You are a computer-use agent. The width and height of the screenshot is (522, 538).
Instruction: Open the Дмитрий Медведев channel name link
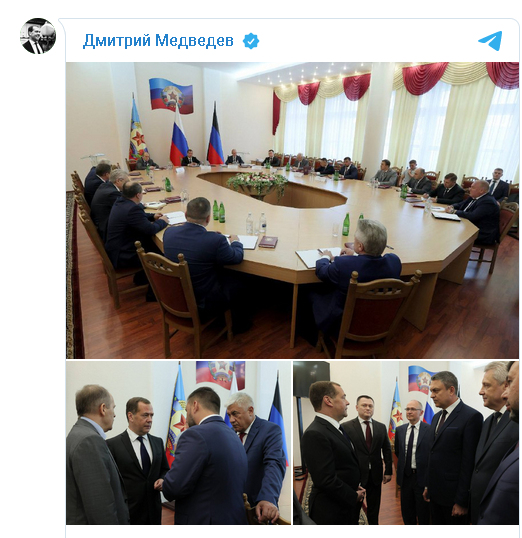(158, 40)
